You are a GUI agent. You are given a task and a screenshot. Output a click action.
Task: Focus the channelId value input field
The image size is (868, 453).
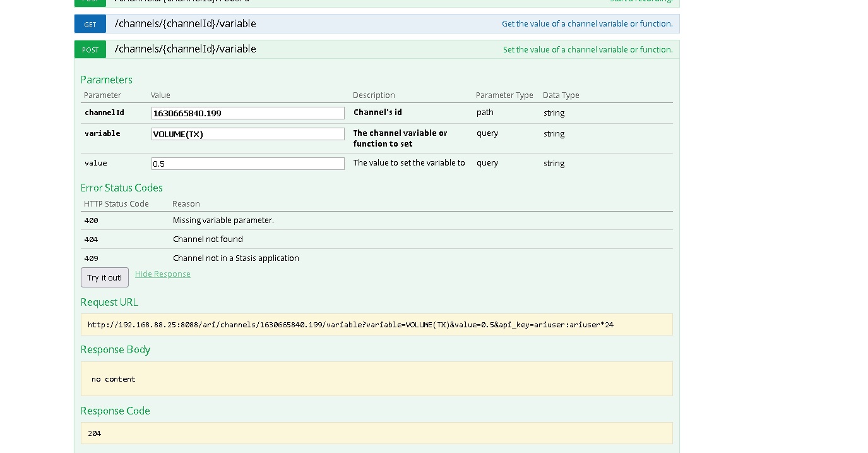(247, 113)
